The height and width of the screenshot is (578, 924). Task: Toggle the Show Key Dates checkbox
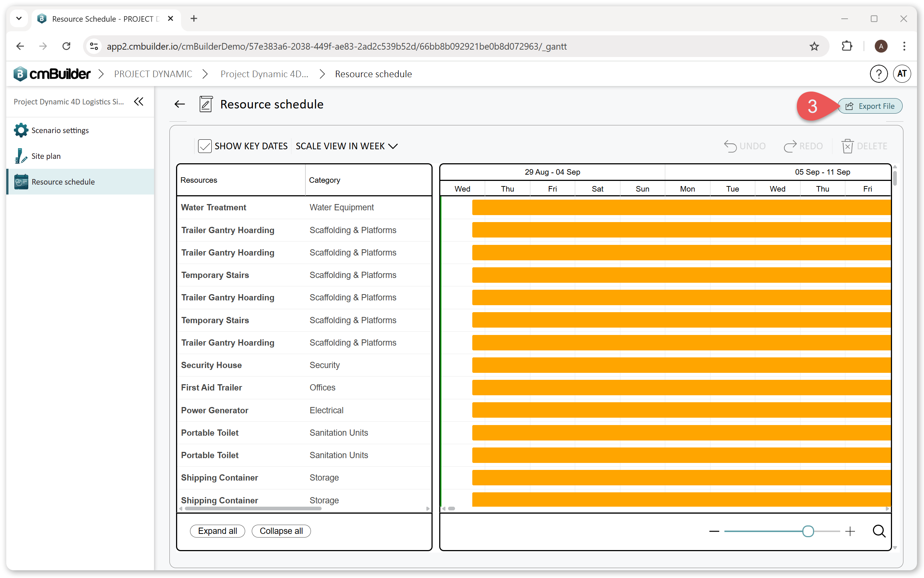click(x=204, y=146)
